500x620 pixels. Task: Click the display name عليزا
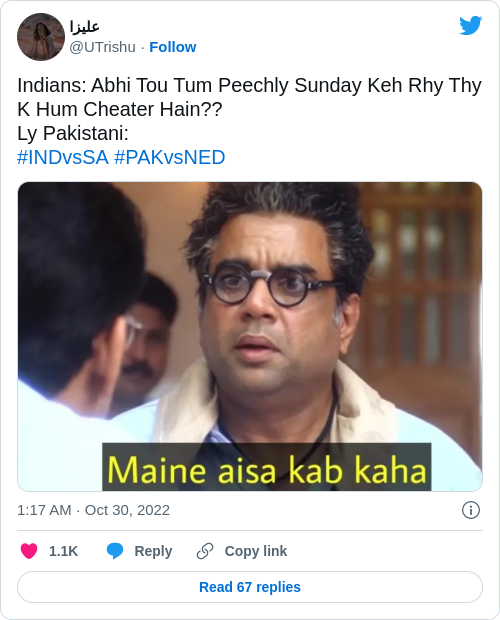point(84,27)
